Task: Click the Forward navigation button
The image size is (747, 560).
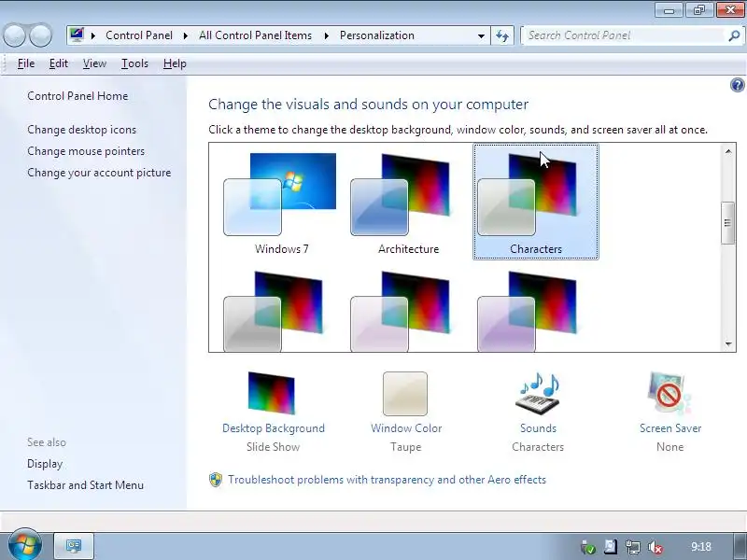Action: 41,35
